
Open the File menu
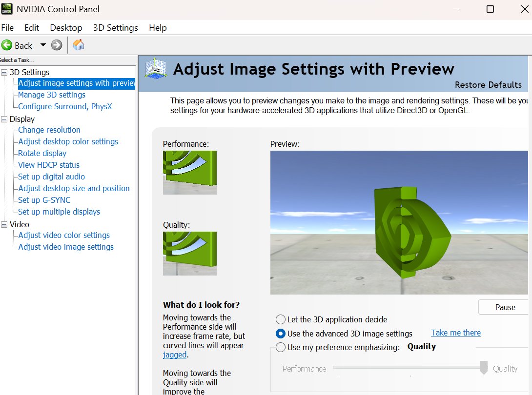(x=7, y=27)
